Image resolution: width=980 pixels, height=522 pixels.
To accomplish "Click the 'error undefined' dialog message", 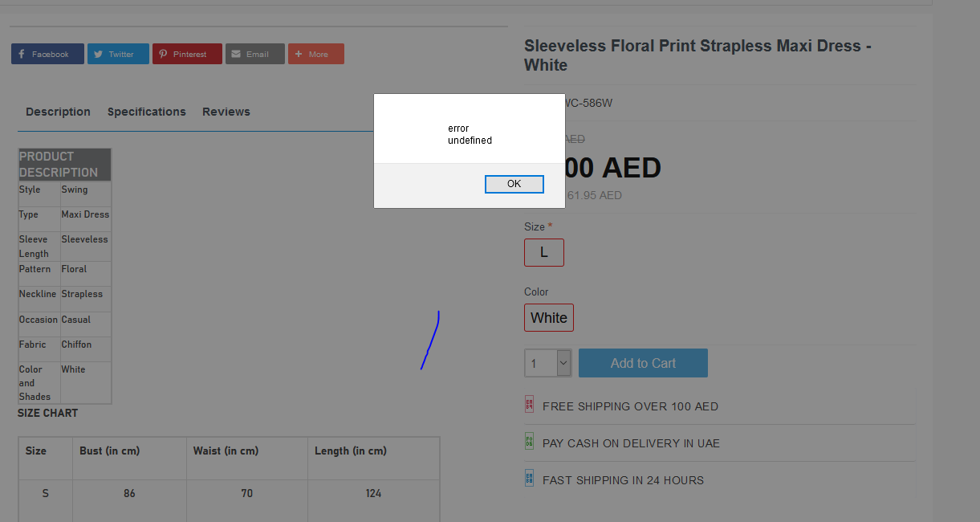I will pyautogui.click(x=470, y=134).
